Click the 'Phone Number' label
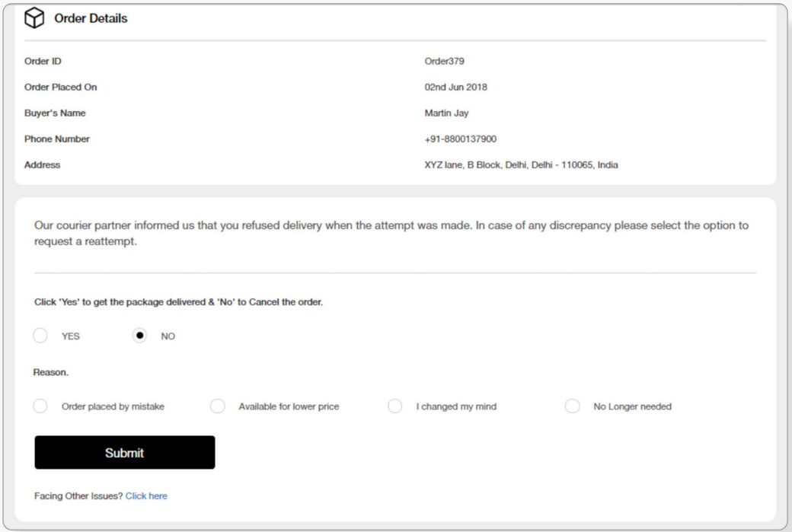The width and height of the screenshot is (792, 532). coord(57,139)
